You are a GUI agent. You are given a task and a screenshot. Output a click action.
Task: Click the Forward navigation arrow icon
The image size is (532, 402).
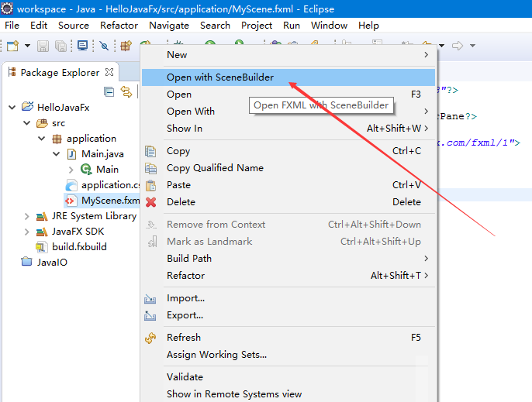pyautogui.click(x=458, y=46)
